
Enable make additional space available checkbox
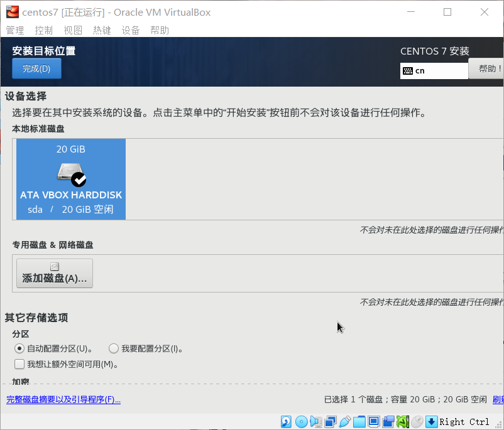tap(19, 364)
